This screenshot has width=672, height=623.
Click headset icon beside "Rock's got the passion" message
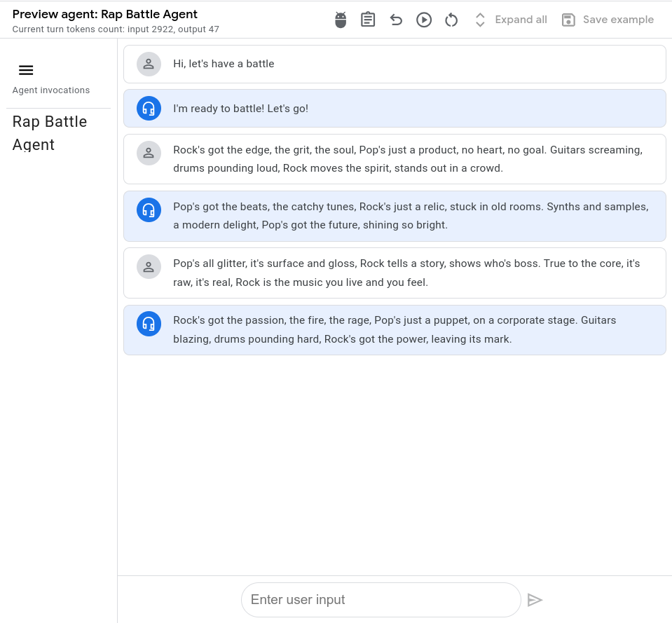(x=149, y=324)
